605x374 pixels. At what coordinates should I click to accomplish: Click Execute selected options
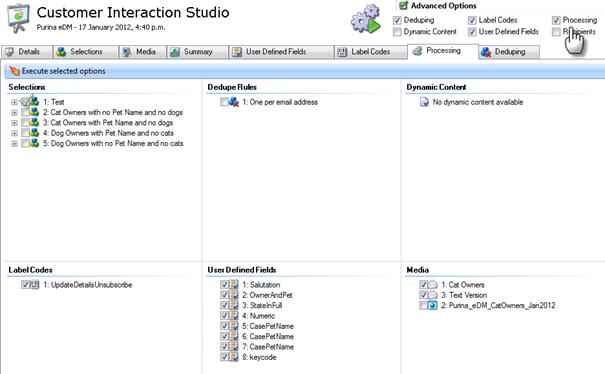pyautogui.click(x=63, y=71)
